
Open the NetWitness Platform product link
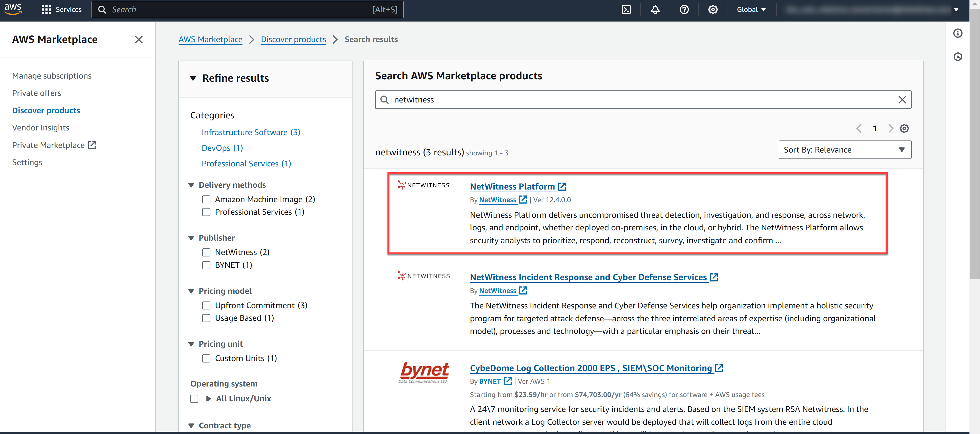(512, 187)
